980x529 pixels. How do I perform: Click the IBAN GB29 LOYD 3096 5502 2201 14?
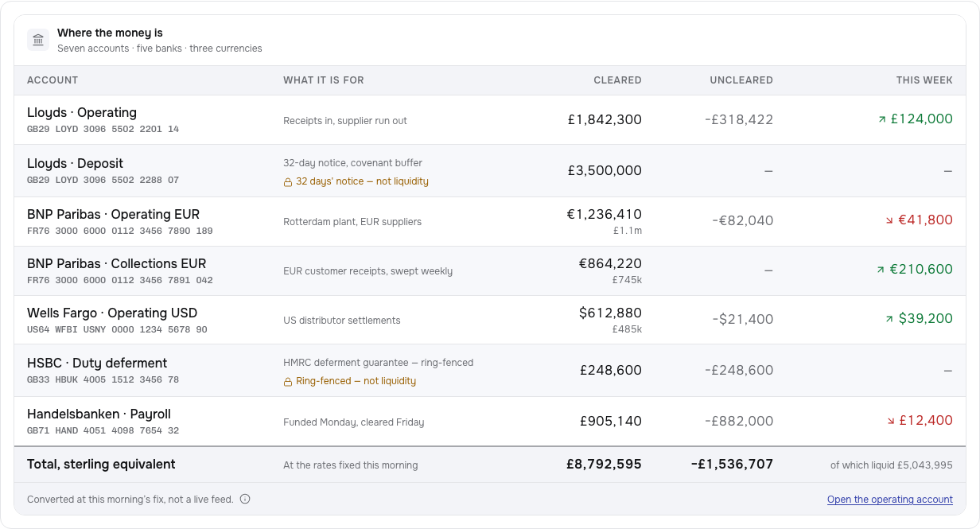pos(103,129)
